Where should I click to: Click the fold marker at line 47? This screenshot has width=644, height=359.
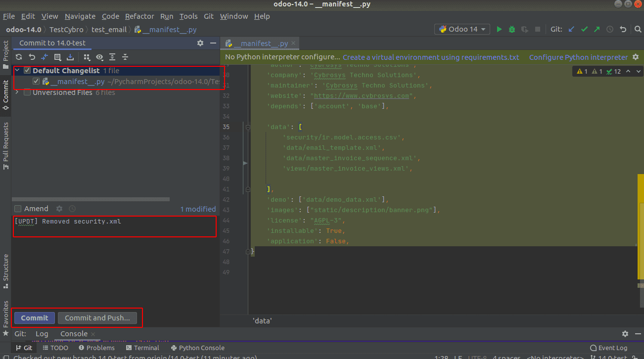247,252
